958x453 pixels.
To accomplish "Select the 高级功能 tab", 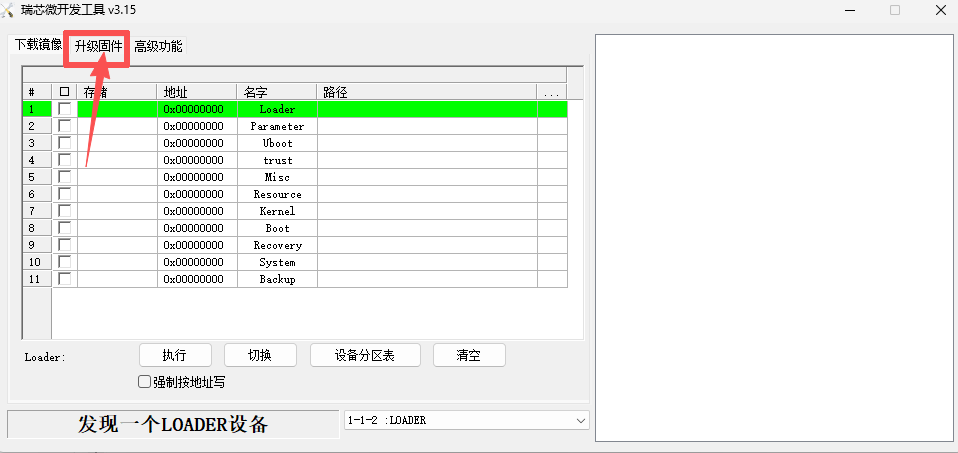I will [x=158, y=46].
